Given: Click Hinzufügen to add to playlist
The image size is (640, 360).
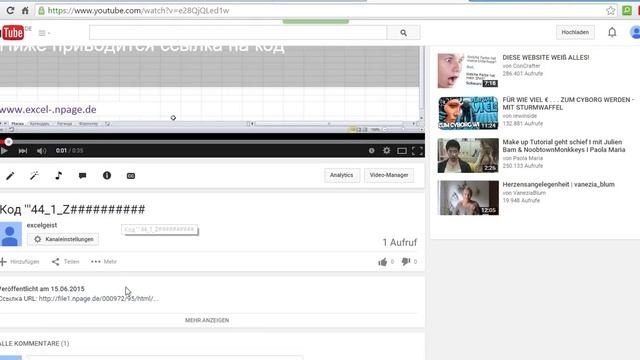Looking at the screenshot, I should [x=20, y=262].
